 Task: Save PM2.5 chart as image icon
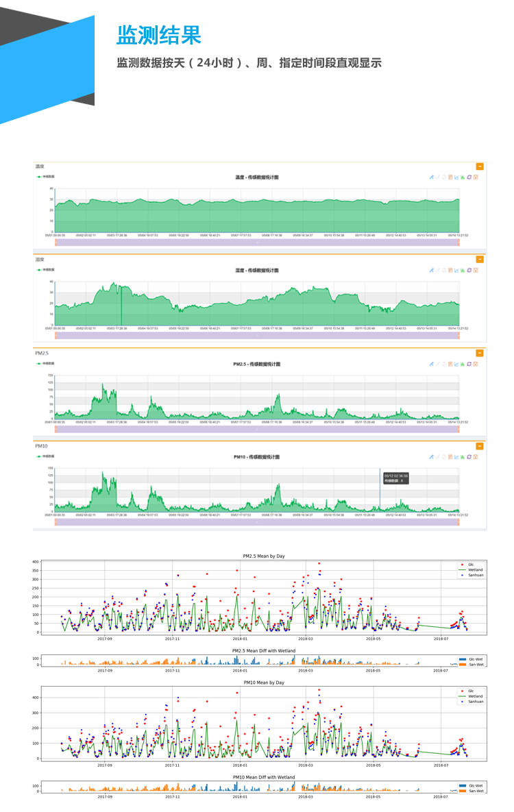tap(475, 364)
